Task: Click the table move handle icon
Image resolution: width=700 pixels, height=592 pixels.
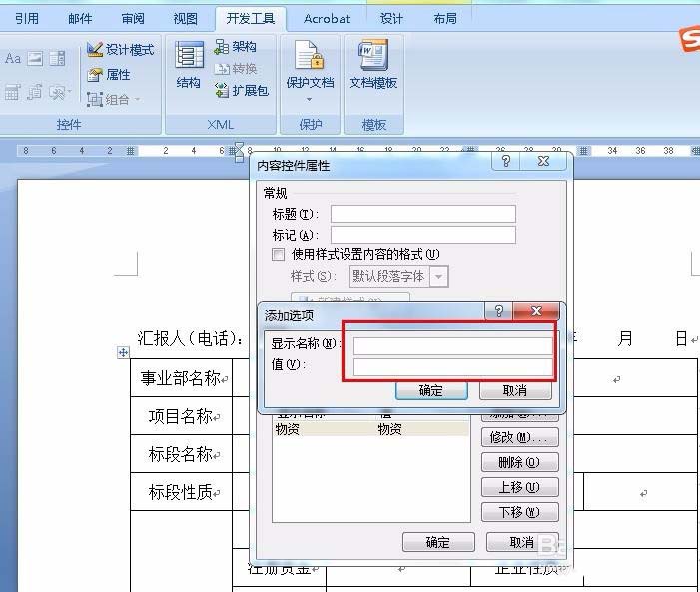Action: (123, 352)
